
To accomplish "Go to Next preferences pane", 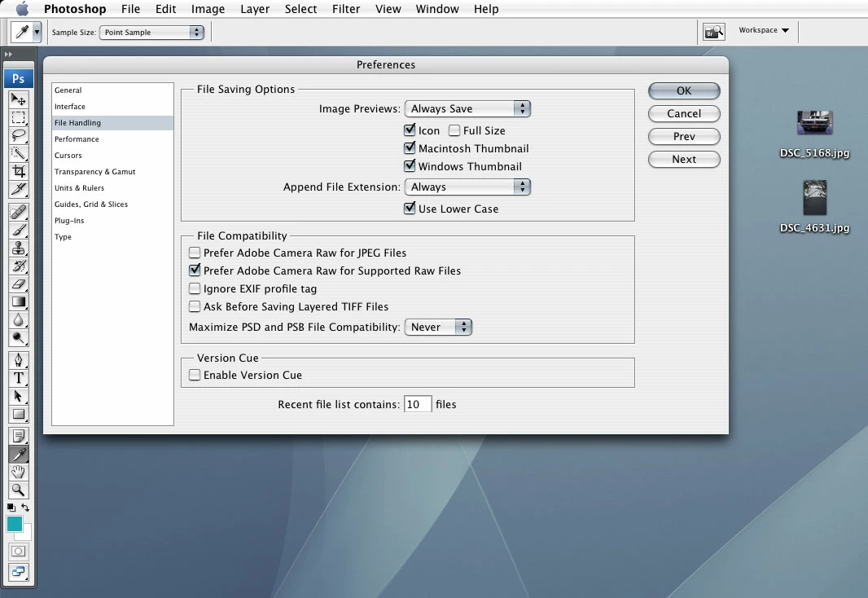I will coord(684,159).
